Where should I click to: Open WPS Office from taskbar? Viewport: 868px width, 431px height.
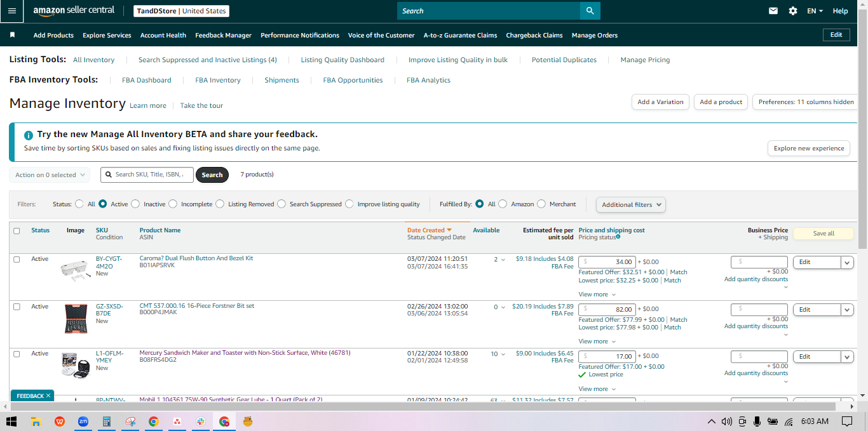[60, 421]
